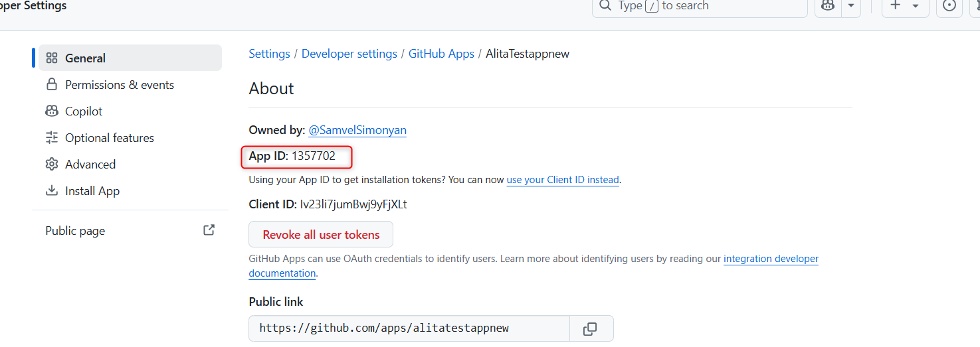
Task: Click the sliders icon for Optional features
Action: click(52, 137)
